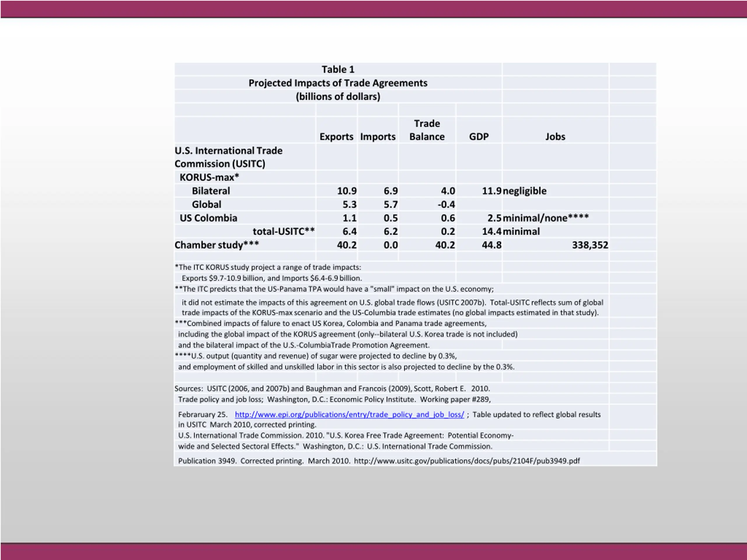The image size is (747, 560).
Task: Click the total-USITC row label
Action: tap(284, 232)
